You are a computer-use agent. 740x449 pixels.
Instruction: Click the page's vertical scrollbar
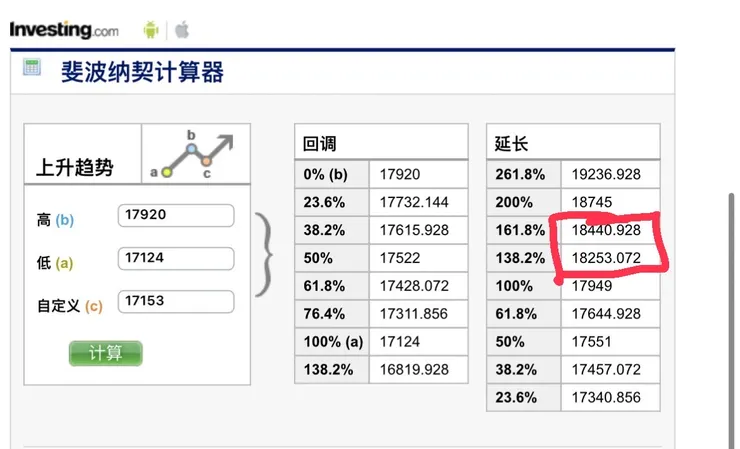[x=732, y=321]
